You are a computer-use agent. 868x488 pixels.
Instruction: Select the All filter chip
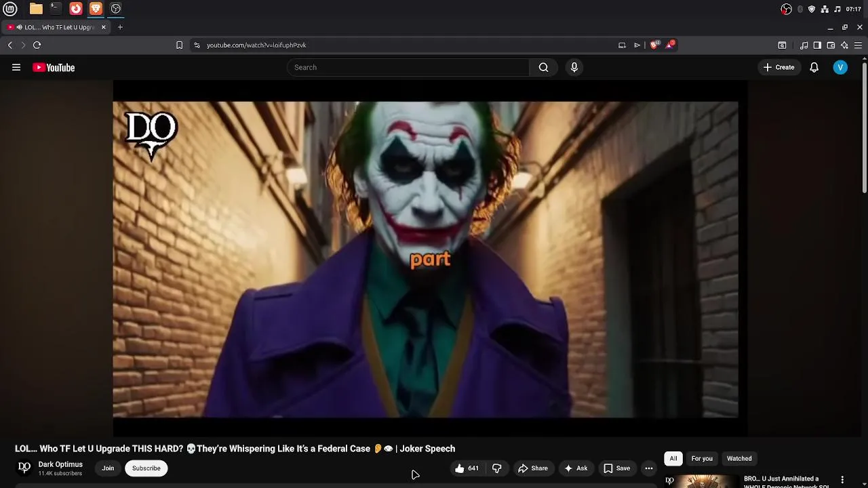pos(673,459)
